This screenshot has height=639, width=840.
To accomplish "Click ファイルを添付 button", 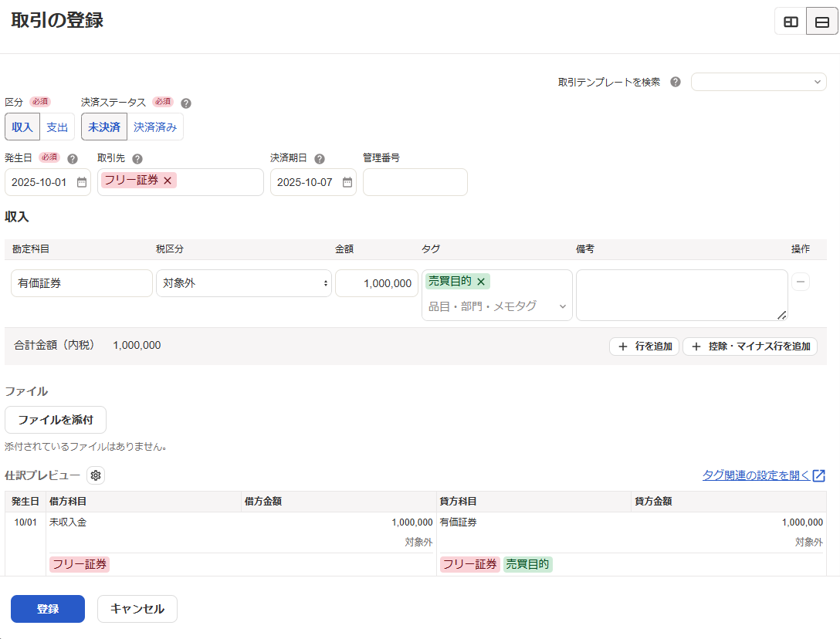I will (x=56, y=420).
